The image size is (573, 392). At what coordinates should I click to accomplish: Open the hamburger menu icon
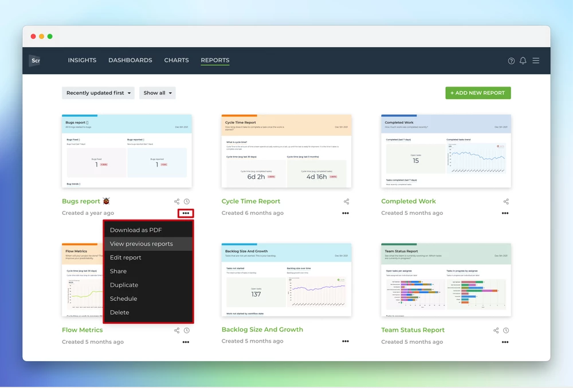tap(536, 61)
